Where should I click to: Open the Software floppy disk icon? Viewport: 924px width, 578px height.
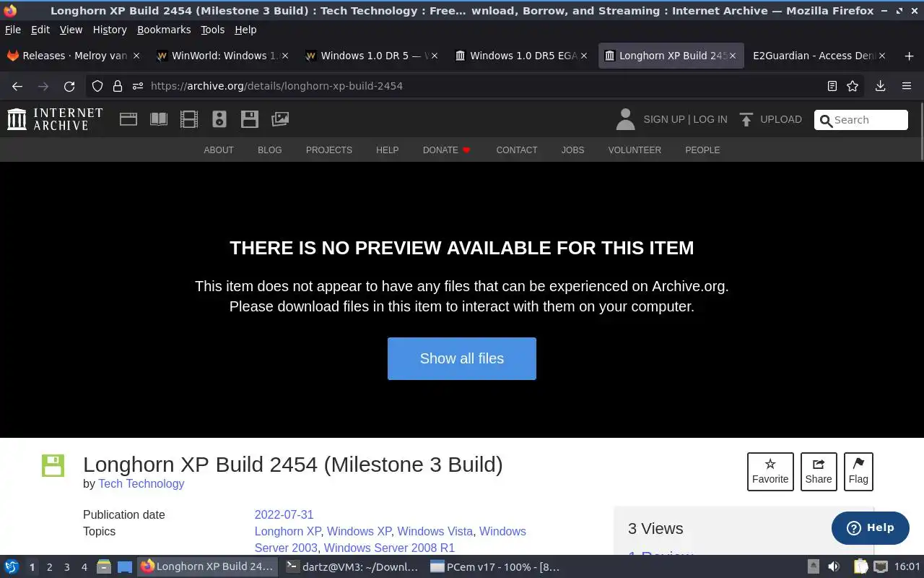(x=250, y=119)
